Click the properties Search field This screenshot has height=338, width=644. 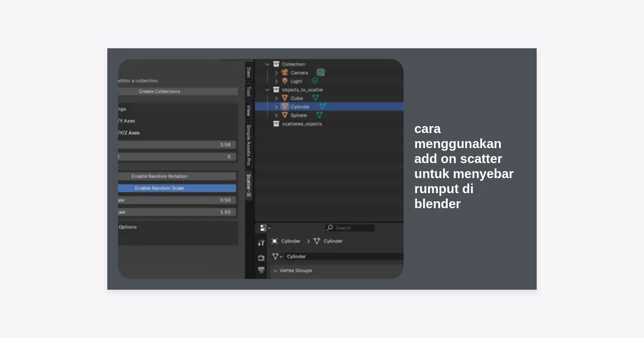click(350, 228)
